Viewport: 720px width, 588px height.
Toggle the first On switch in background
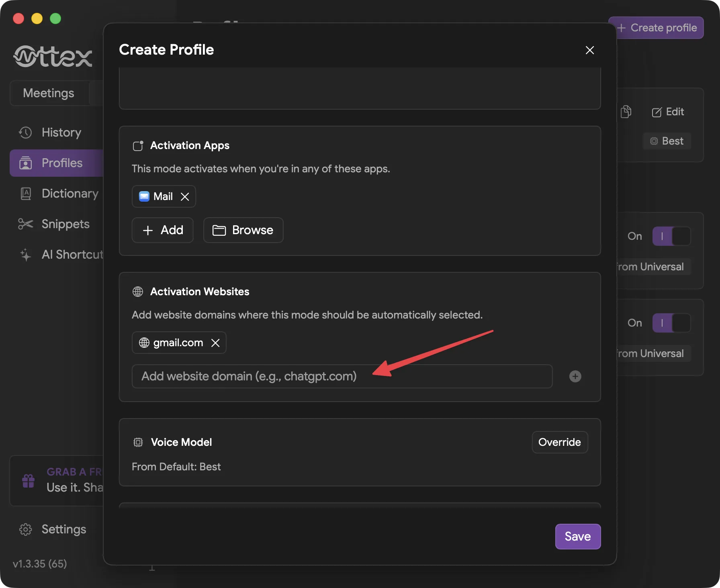pos(671,236)
